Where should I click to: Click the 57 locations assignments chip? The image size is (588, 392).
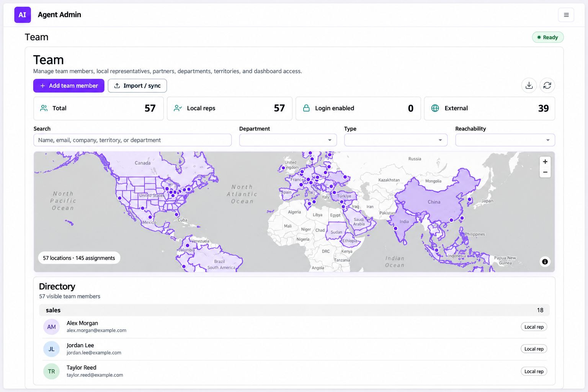[79, 258]
